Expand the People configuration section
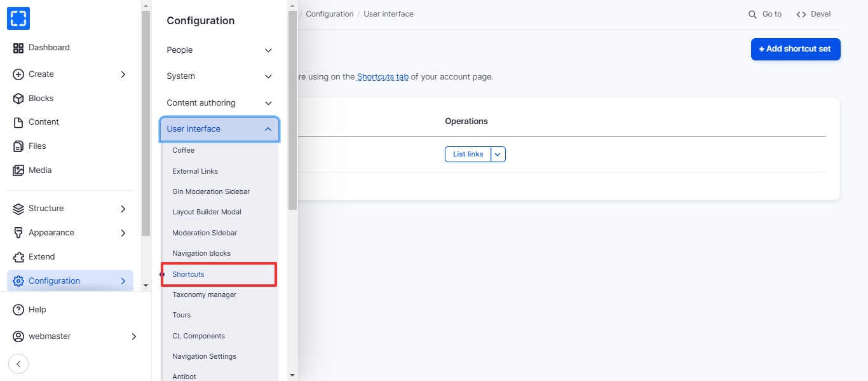 point(268,50)
